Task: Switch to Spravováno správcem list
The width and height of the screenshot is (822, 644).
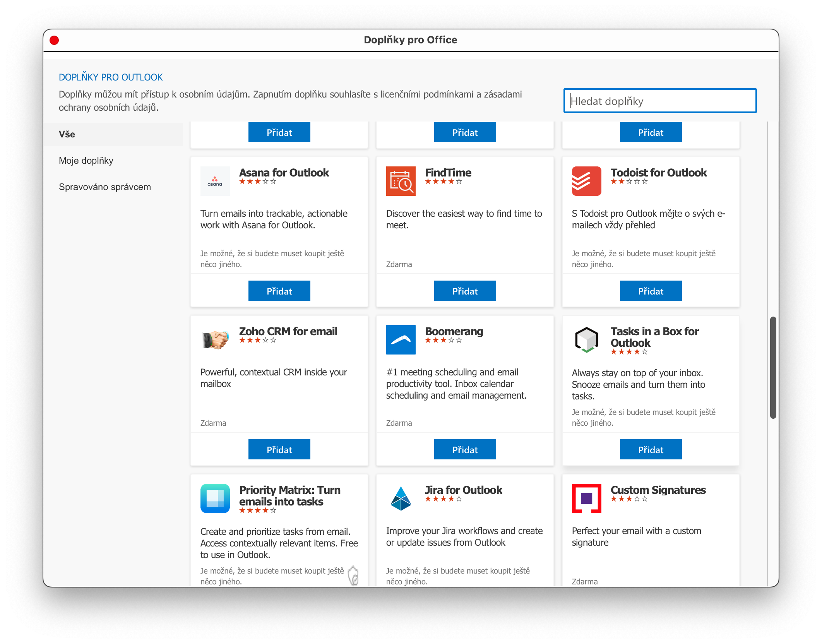Action: tap(104, 187)
